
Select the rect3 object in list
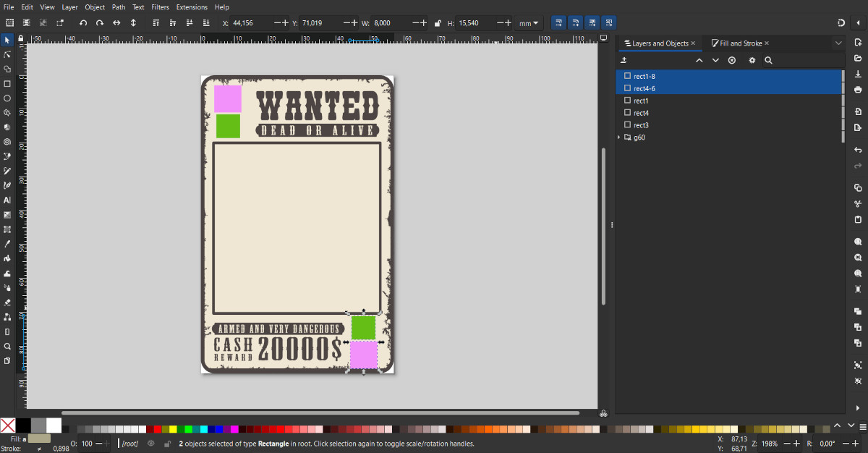pyautogui.click(x=641, y=125)
